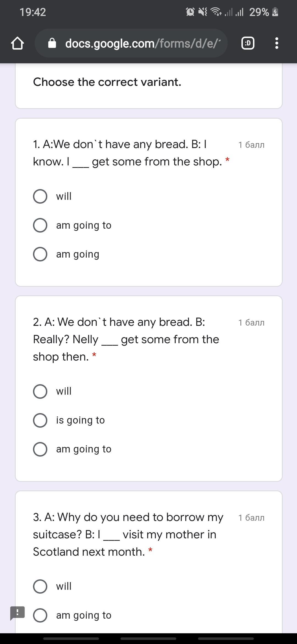Image resolution: width=297 pixels, height=644 pixels.
Task: Tap the "Choose the correct variant." heading
Action: tap(107, 82)
